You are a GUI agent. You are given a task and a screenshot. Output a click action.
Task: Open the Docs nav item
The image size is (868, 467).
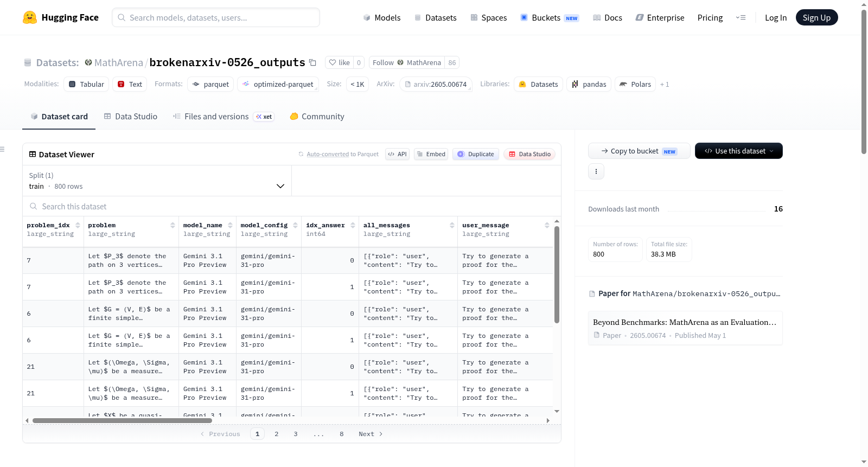coord(608,17)
